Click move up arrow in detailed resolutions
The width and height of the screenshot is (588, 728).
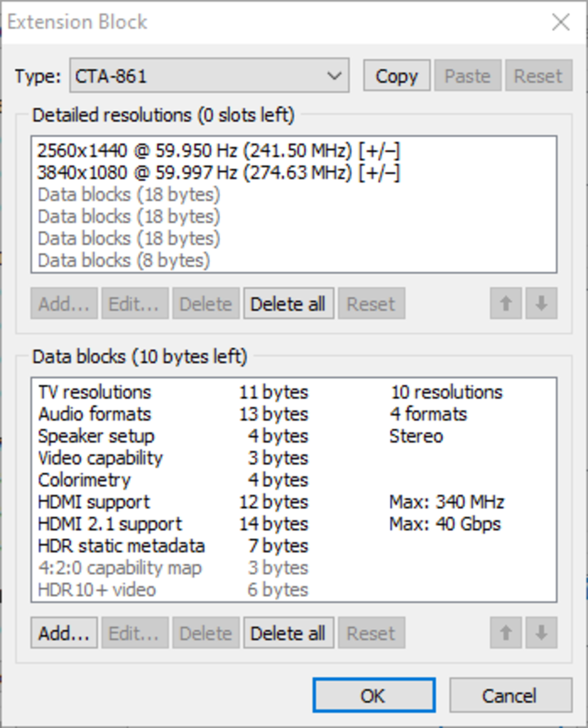[505, 303]
